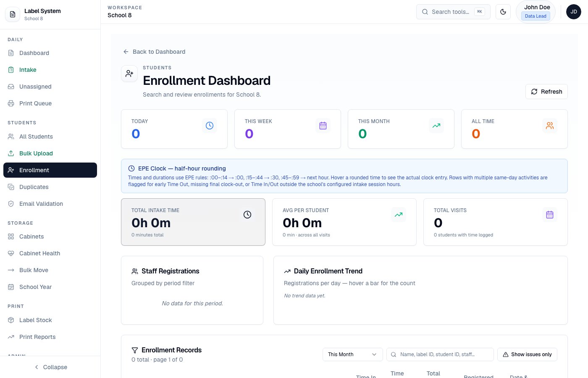Viewport: 588px width, 378px height.
Task: Click the Enrollment Records filter icon
Action: pyautogui.click(x=135, y=350)
